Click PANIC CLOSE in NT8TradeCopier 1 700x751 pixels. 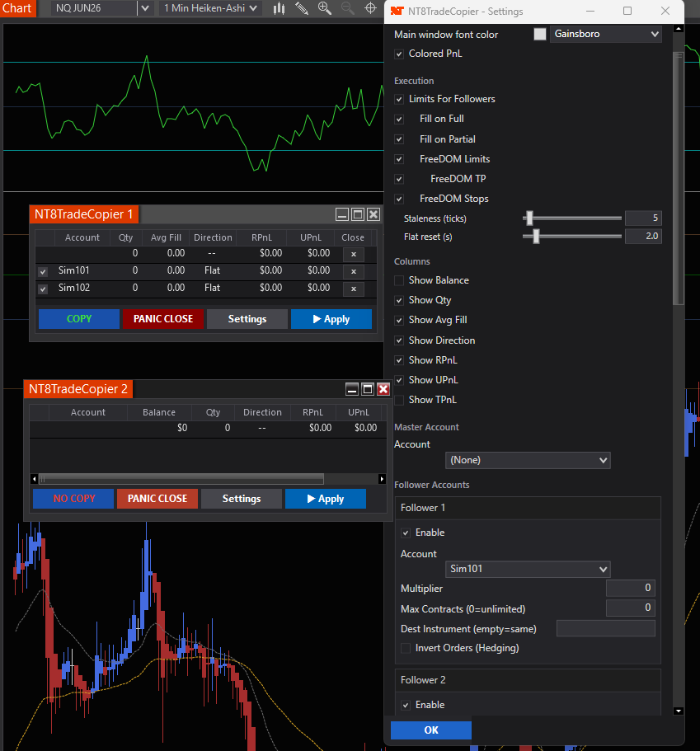tap(163, 319)
